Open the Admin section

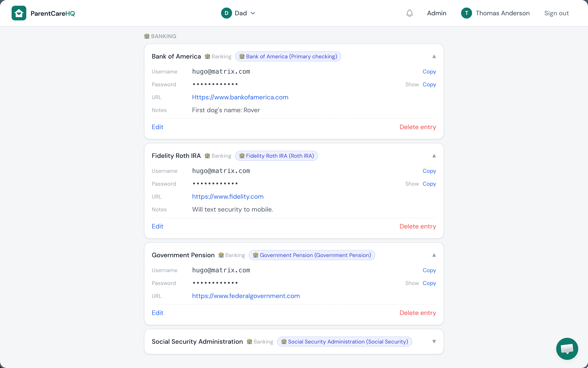tap(436, 13)
